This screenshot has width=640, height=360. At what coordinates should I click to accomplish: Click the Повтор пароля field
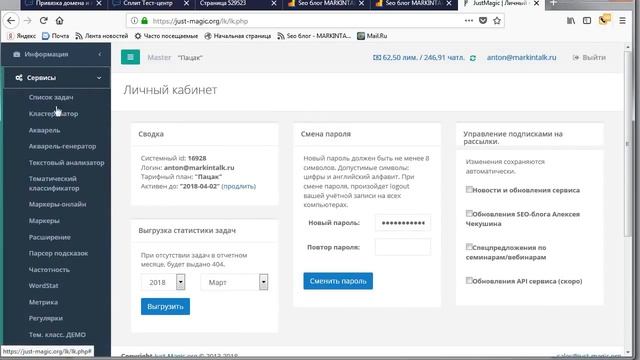pos(403,247)
